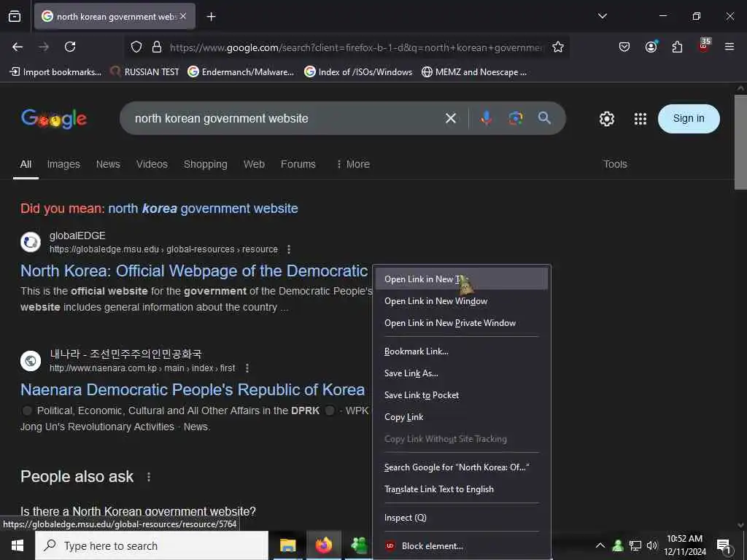This screenshot has height=560, width=747.
Task: Open the Endermanch/Malware bookmark
Action: [241, 72]
